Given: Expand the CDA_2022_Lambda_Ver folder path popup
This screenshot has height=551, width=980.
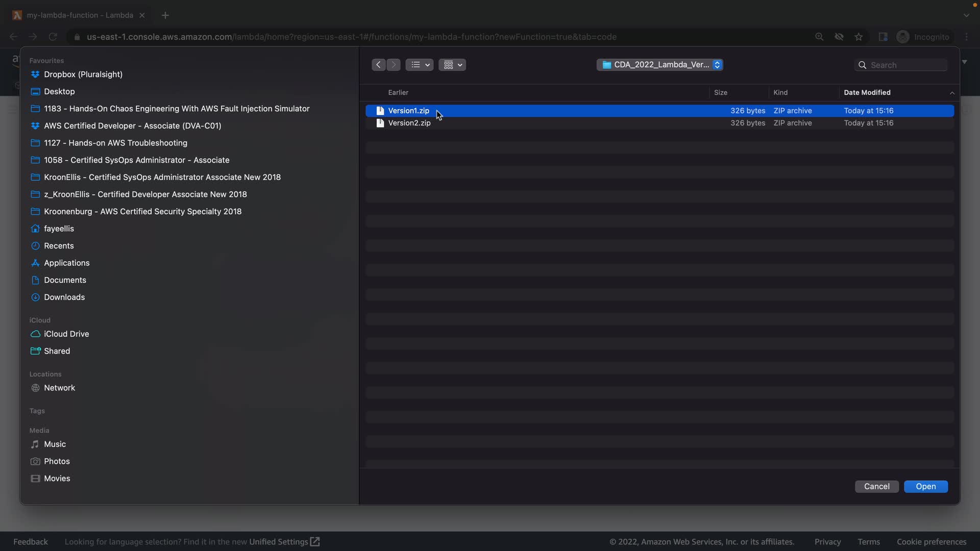Looking at the screenshot, I should [x=659, y=65].
